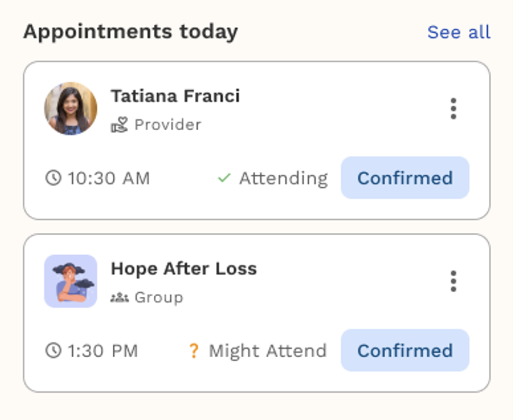This screenshot has width=513, height=420.
Task: Click the Hope After Loss title
Action: [184, 269]
